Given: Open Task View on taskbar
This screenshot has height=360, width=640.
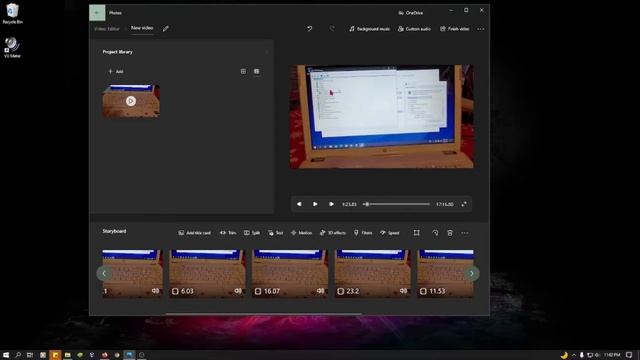Looking at the screenshot, I should pyautogui.click(x=30, y=355).
